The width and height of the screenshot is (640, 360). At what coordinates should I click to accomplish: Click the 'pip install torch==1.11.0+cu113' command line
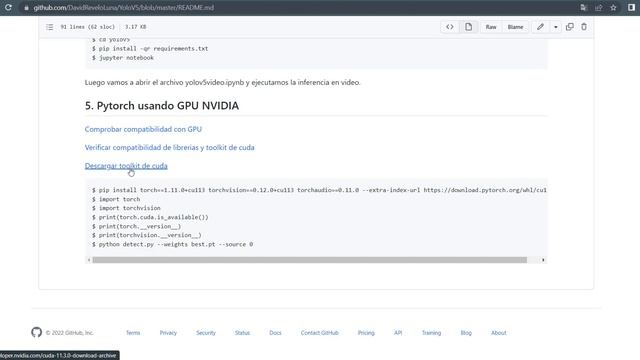click(319, 190)
